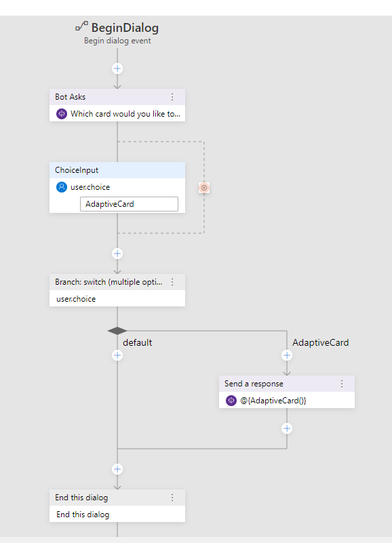Select the BeginDialog trigger title
392x543 pixels.
[125, 28]
